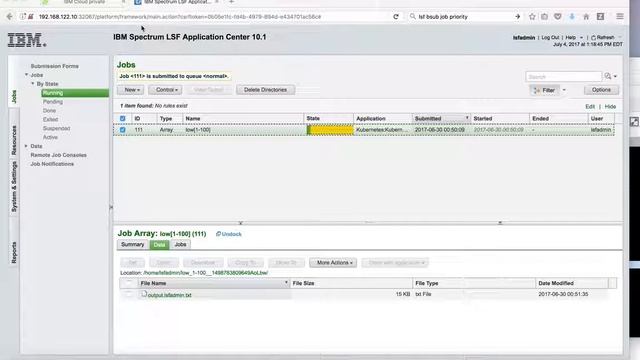Open the Jobs tab in the Job Array panel
This screenshot has height=360, width=640.
pyautogui.click(x=180, y=244)
